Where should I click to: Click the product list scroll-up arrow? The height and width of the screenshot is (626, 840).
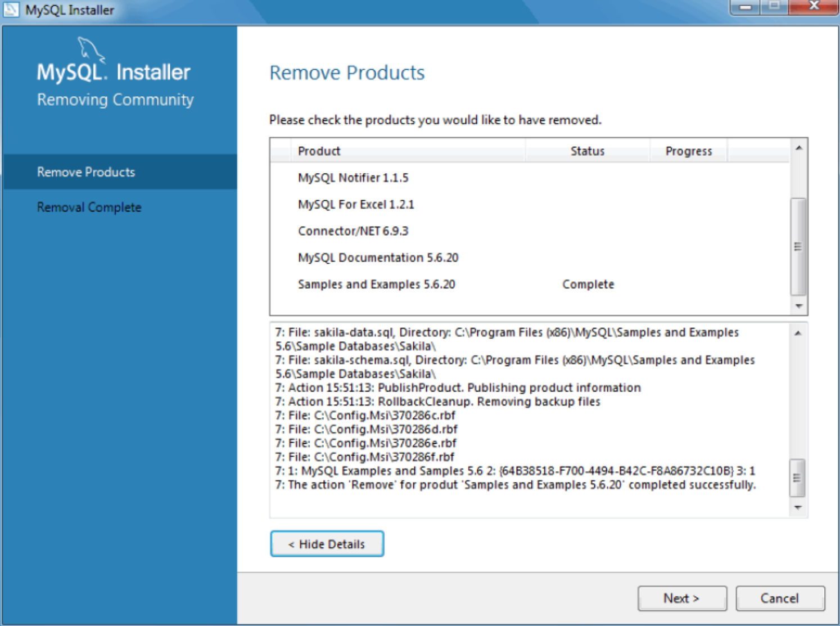(x=799, y=147)
